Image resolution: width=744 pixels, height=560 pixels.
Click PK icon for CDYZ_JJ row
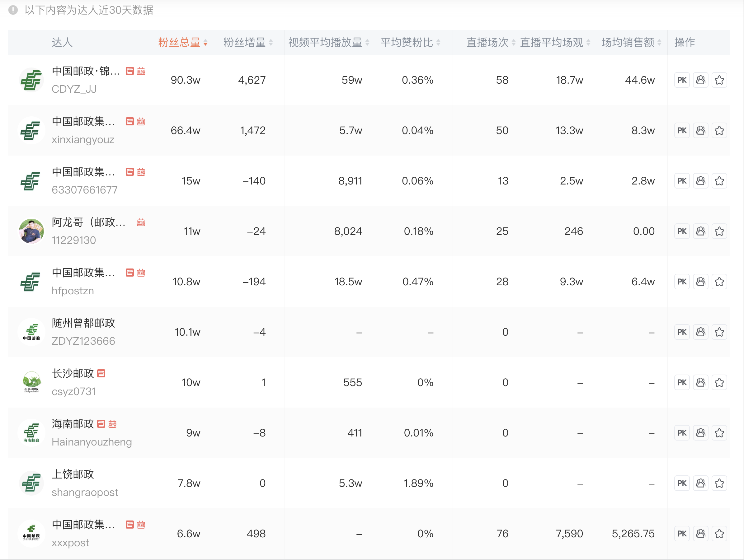682,80
